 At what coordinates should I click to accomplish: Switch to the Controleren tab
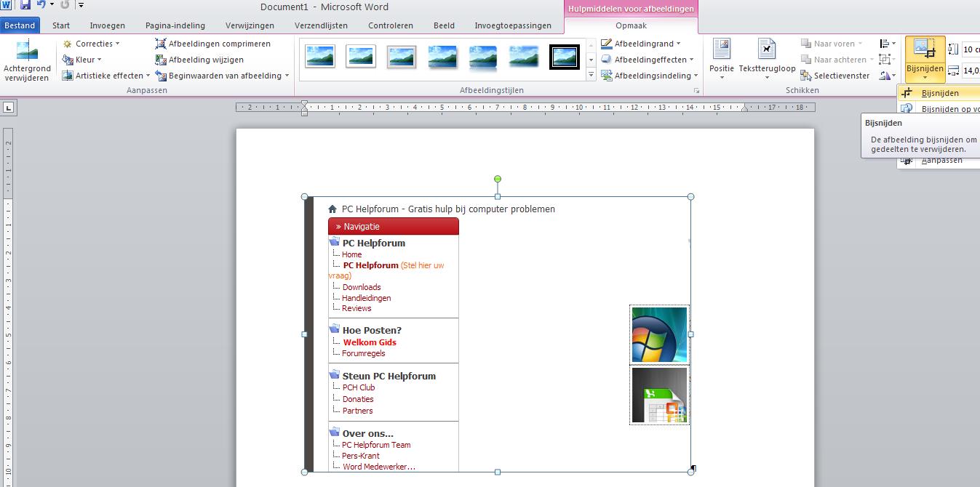coord(391,25)
